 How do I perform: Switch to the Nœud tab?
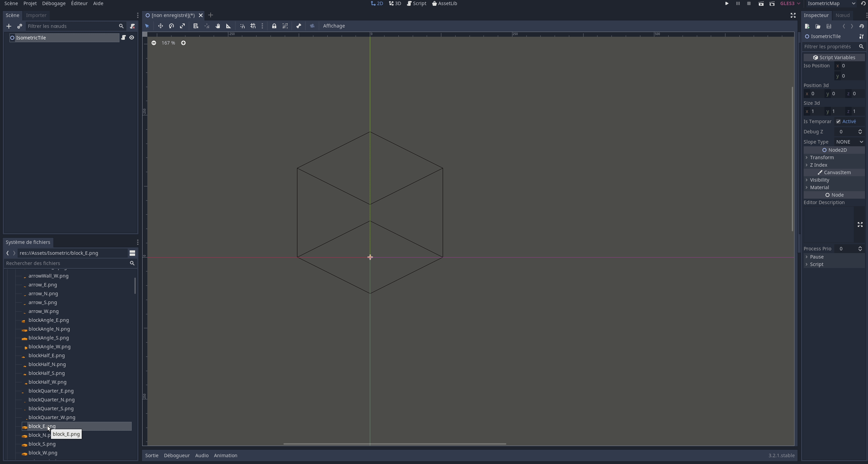coord(842,15)
